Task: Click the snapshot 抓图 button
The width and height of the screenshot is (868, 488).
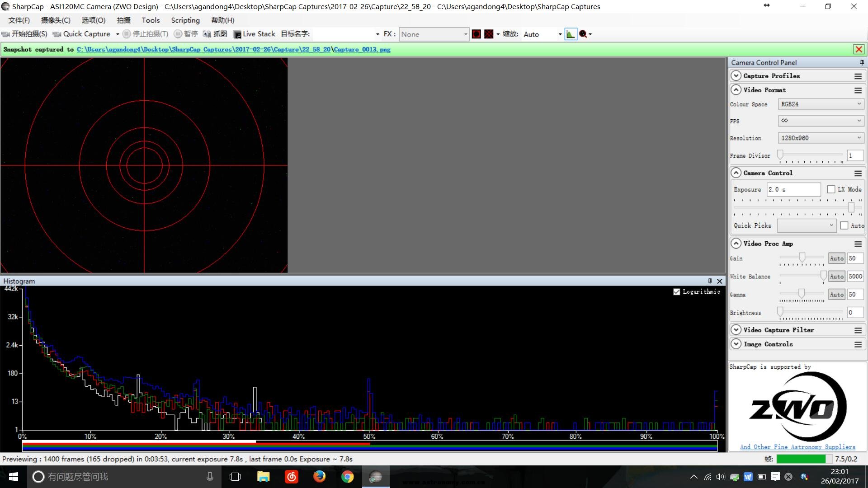Action: point(215,34)
